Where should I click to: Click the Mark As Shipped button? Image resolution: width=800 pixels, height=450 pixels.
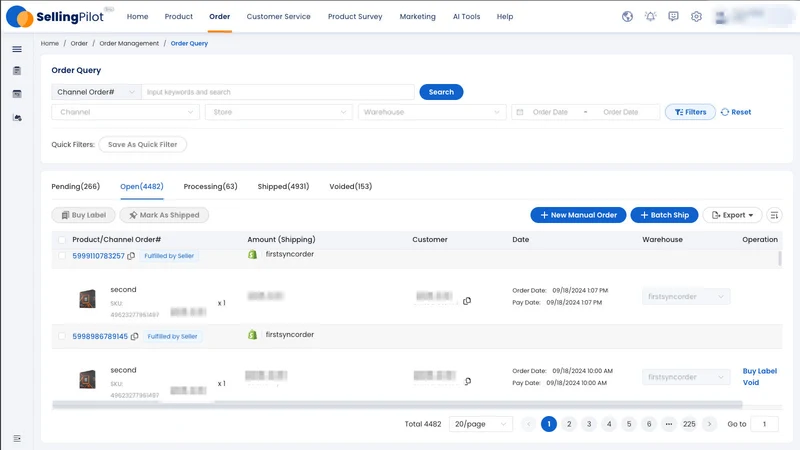point(164,215)
